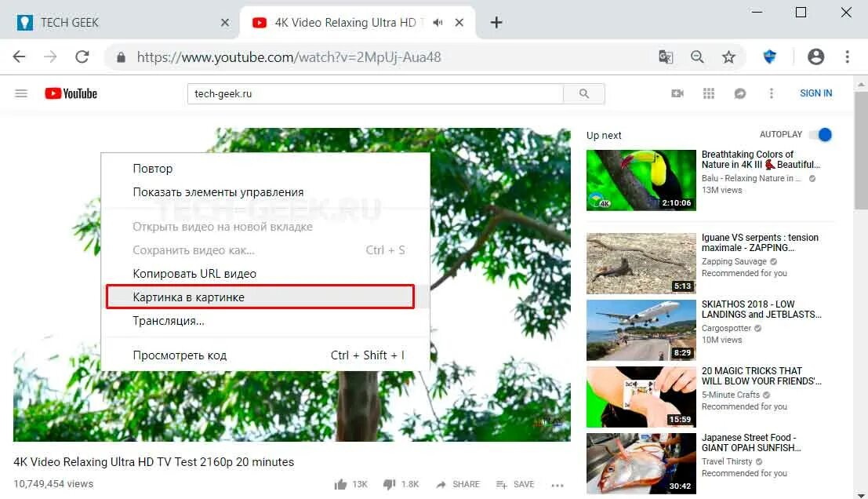868x499 pixels.
Task: Click the Up next heading
Action: coord(604,135)
